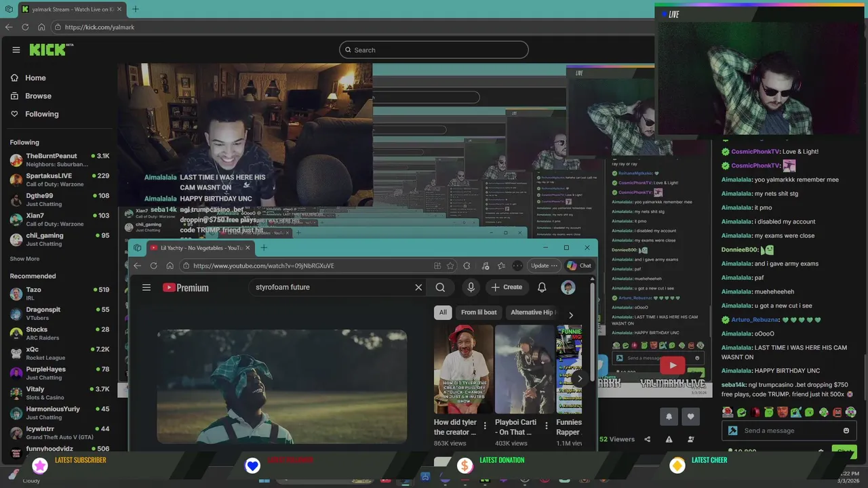Open options for How did tyler short
868x488 pixels.
pos(485,426)
